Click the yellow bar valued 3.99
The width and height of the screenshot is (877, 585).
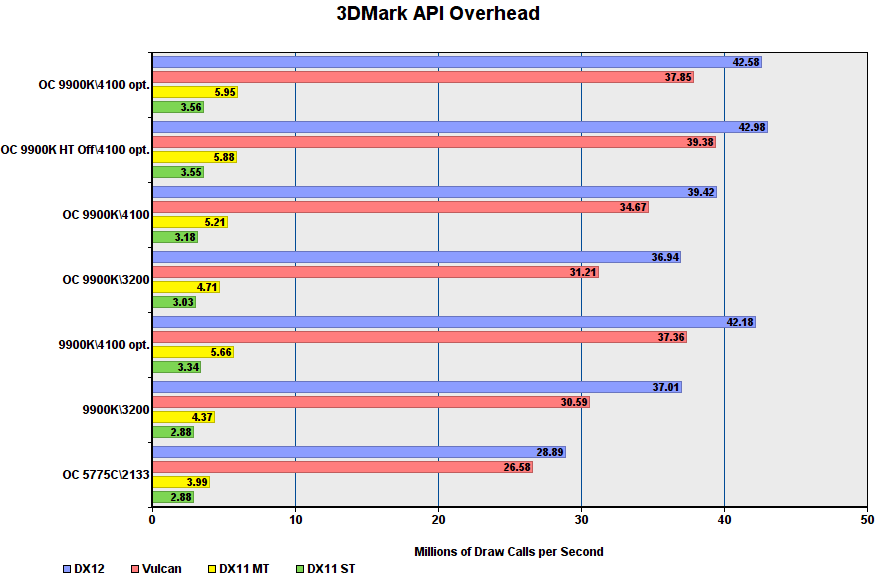click(181, 482)
